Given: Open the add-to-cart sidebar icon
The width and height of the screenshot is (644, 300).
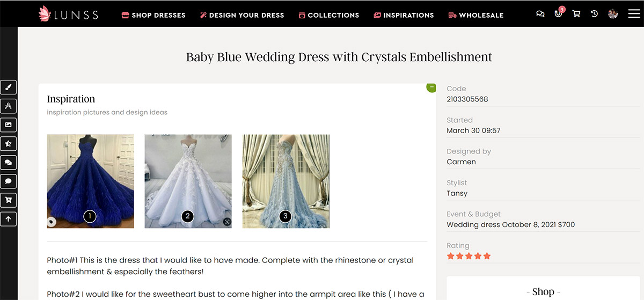Looking at the screenshot, I should [9, 200].
